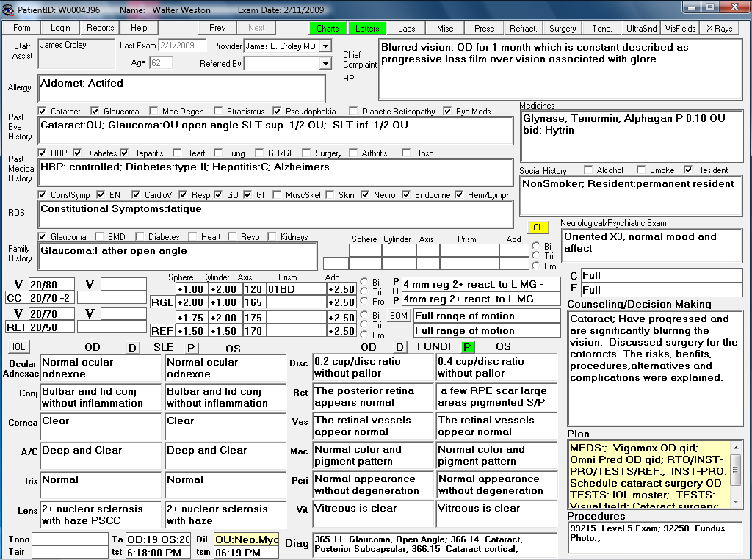Switch to the Misc tab
The image size is (752, 560).
445,29
